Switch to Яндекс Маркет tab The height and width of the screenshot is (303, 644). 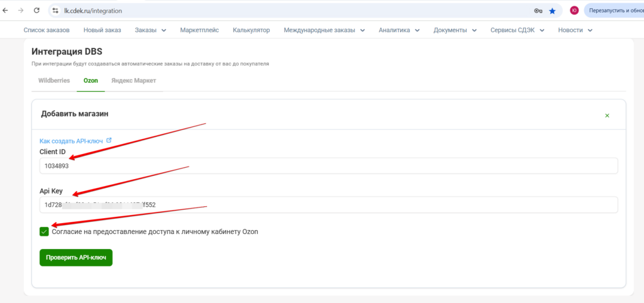134,80
